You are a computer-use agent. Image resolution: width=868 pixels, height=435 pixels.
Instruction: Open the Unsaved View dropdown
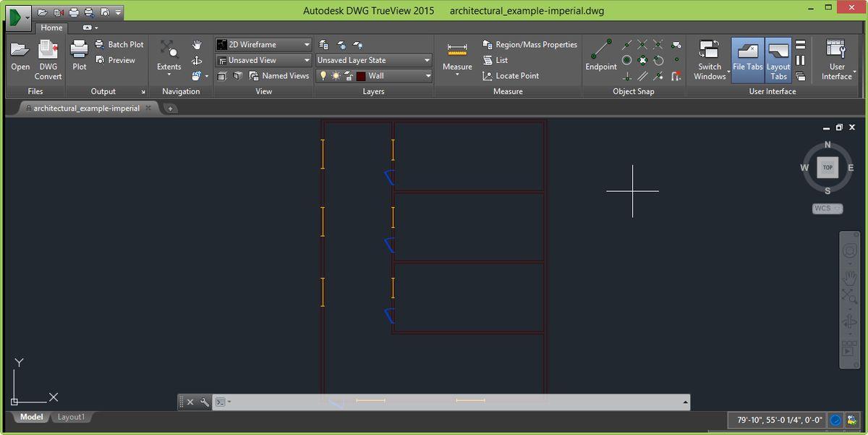(x=264, y=60)
